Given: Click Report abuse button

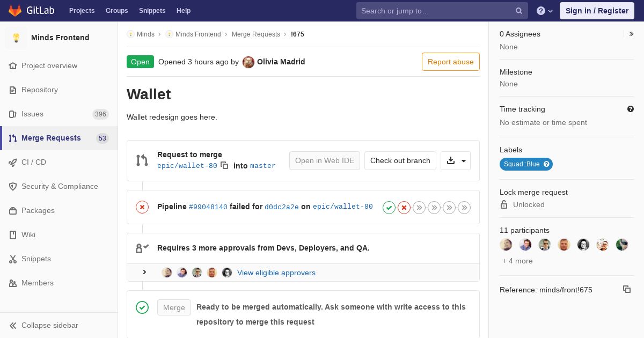Looking at the screenshot, I should 451,62.
